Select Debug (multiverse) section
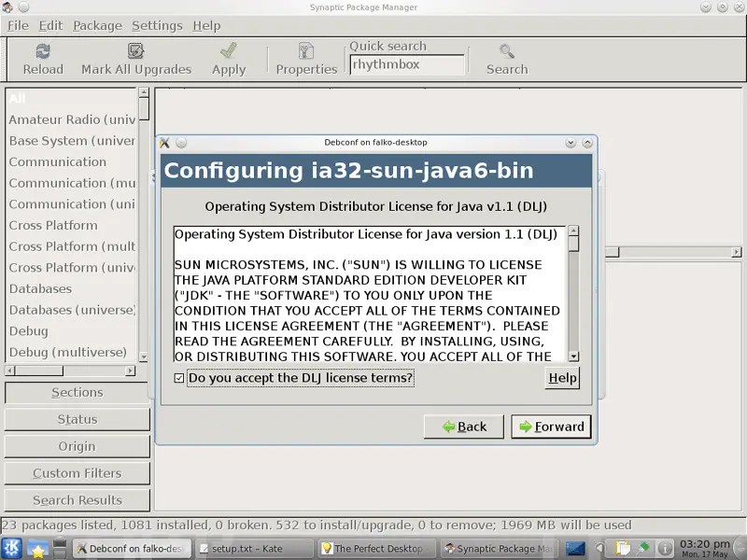The image size is (747, 560). pos(71,353)
